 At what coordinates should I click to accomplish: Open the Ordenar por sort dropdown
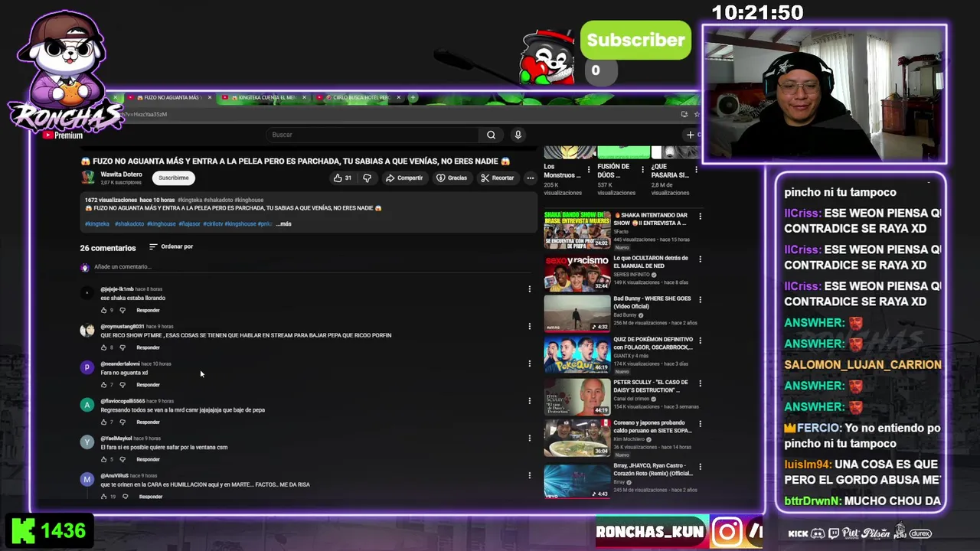point(171,246)
